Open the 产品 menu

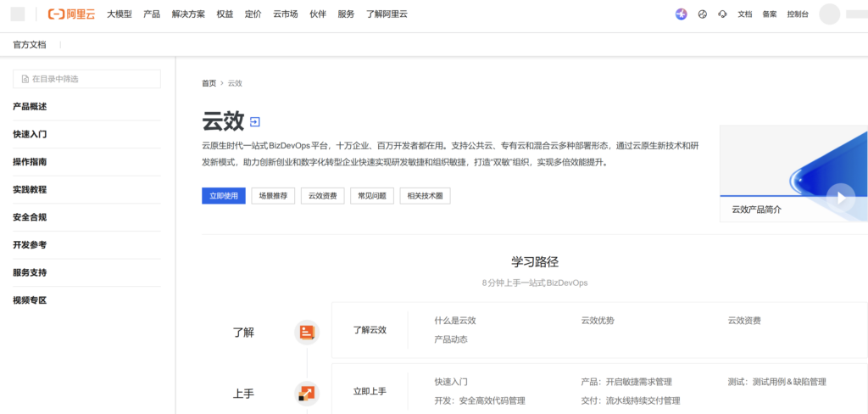(152, 14)
